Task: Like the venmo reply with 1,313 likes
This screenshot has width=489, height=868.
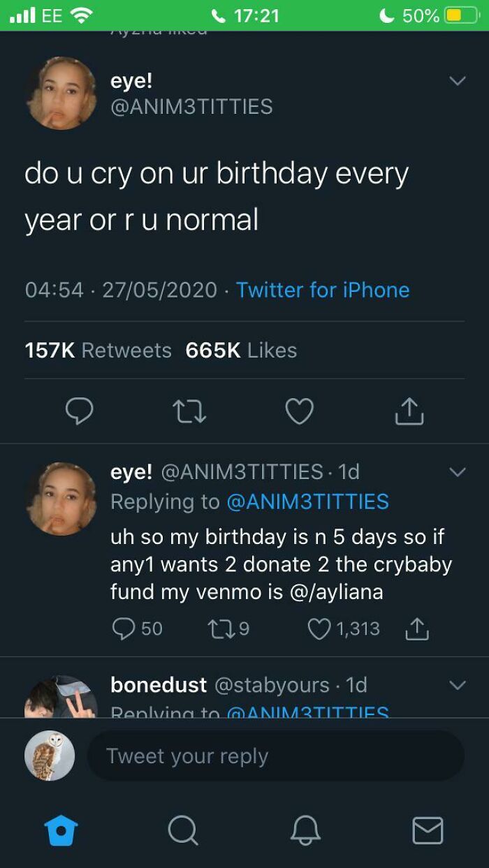Action: [x=320, y=628]
